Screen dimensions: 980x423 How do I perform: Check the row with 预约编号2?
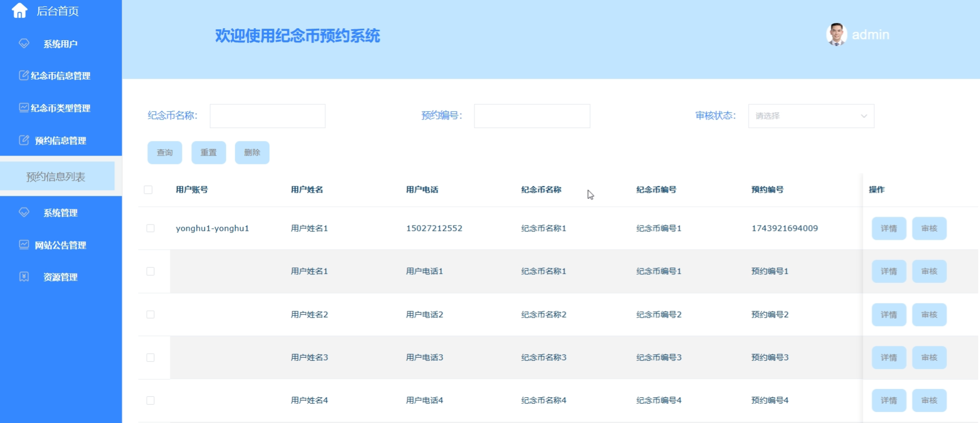150,314
